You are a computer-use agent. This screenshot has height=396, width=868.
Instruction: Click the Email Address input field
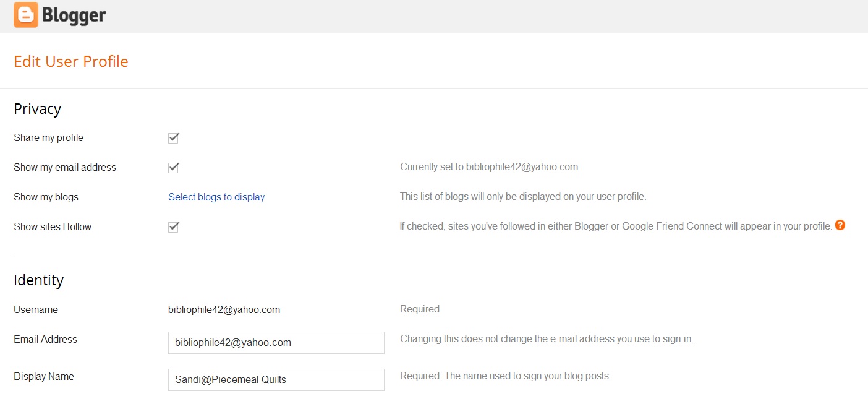276,343
